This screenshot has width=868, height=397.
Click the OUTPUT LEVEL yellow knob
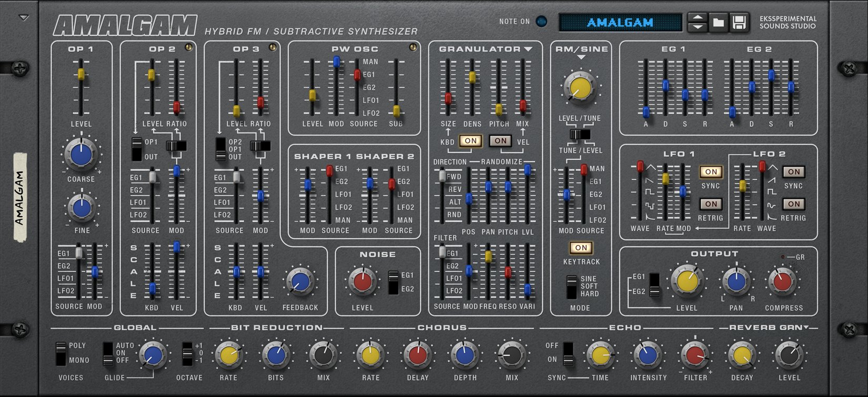(x=687, y=281)
